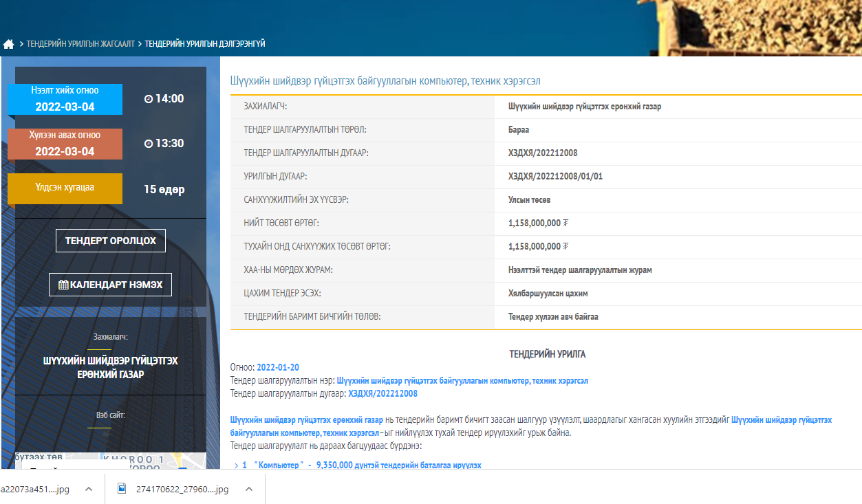The height and width of the screenshot is (504, 862).
Task: Expand the "Компьютер" package item chevron
Action: coord(235,465)
